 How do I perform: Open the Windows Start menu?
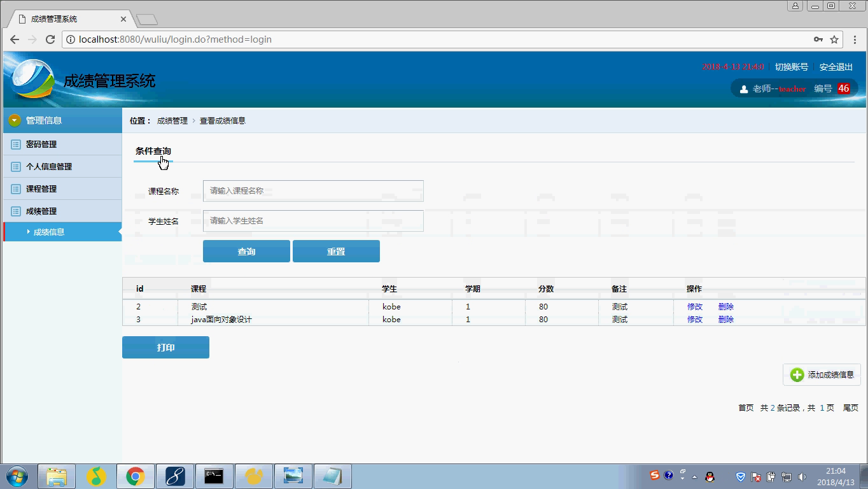[x=17, y=476]
